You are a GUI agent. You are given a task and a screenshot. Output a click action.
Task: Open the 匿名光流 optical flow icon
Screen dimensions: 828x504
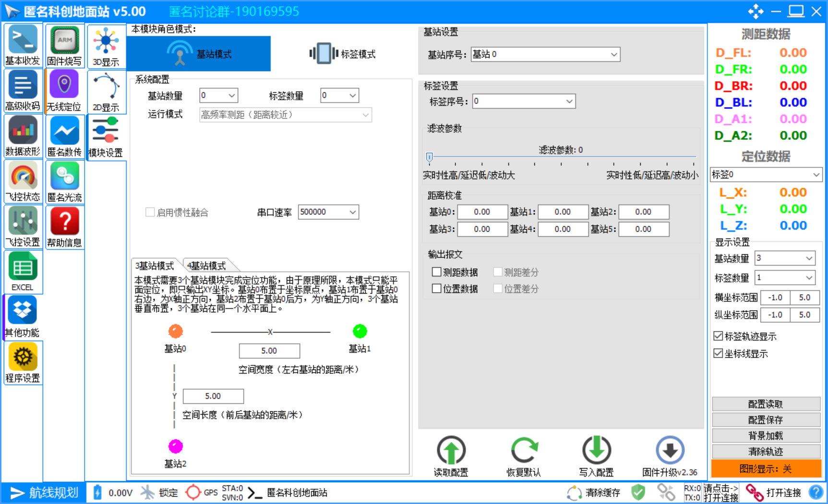[64, 181]
